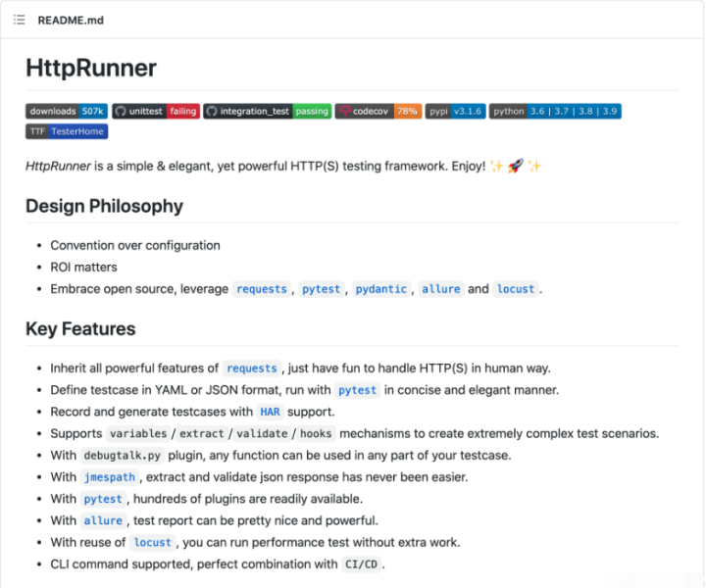This screenshot has height=588, width=706.
Task: Open the pypi v3.1.6 badge
Action: 455,111
